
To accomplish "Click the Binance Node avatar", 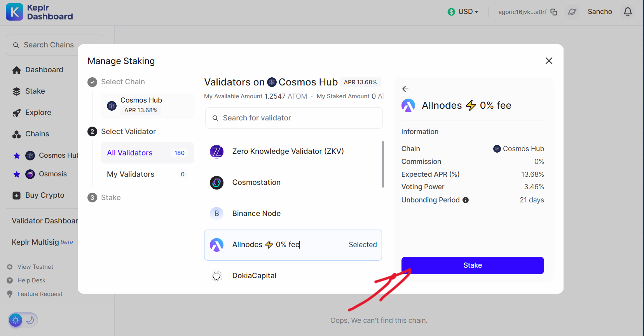I will tap(216, 214).
